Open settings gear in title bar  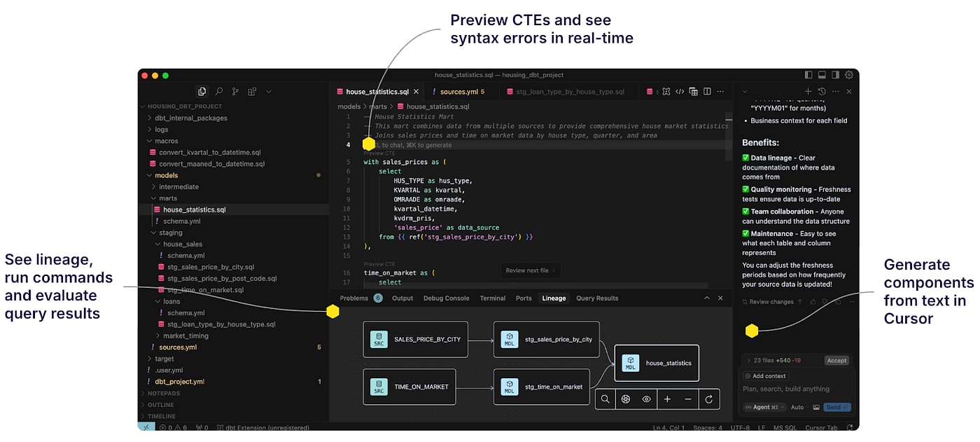click(849, 75)
